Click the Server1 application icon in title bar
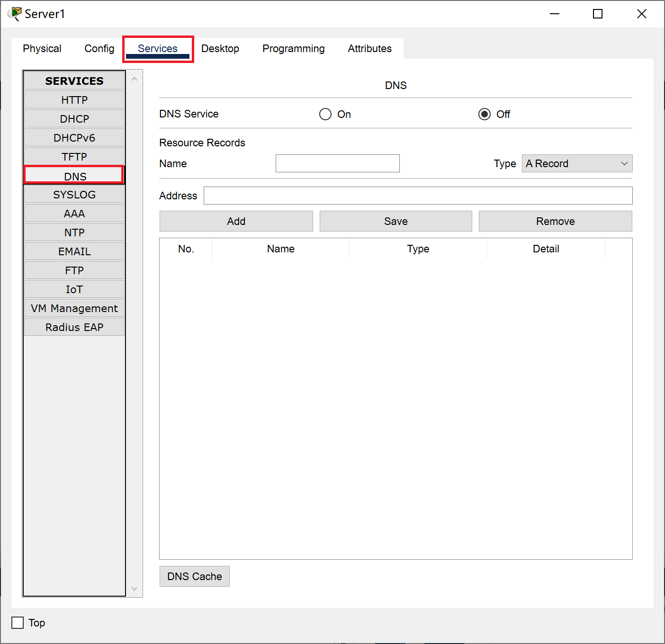Image resolution: width=665 pixels, height=644 pixels. click(15, 14)
